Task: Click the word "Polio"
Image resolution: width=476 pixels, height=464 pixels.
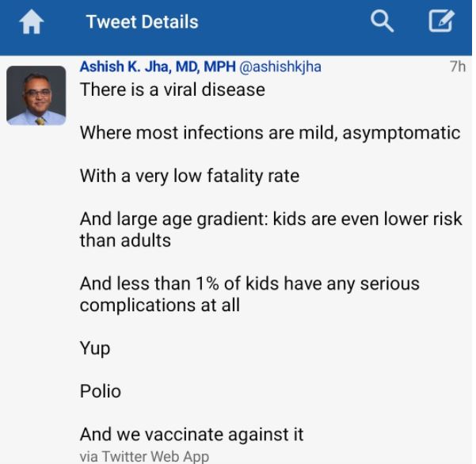Action: pyautogui.click(x=101, y=391)
